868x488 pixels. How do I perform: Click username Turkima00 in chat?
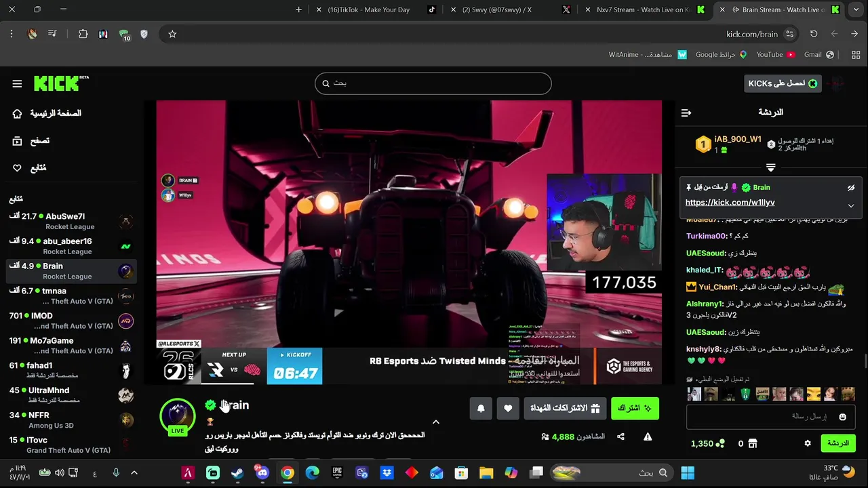707,236
